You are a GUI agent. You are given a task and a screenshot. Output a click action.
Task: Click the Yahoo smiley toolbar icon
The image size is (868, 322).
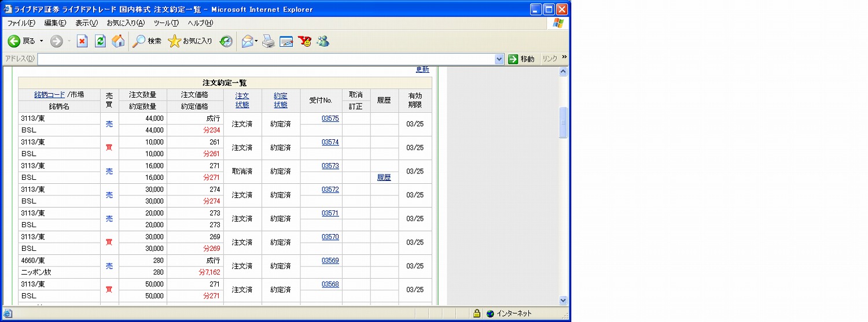[x=304, y=41]
